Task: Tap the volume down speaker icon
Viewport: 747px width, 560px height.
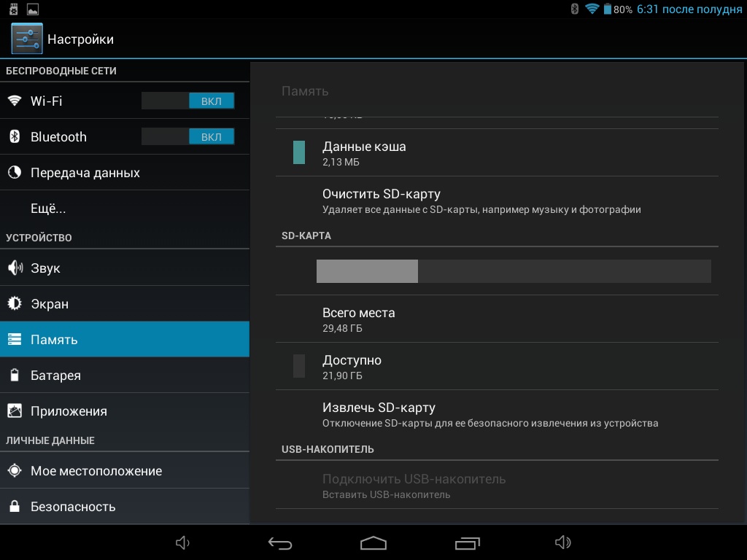Action: click(x=183, y=543)
